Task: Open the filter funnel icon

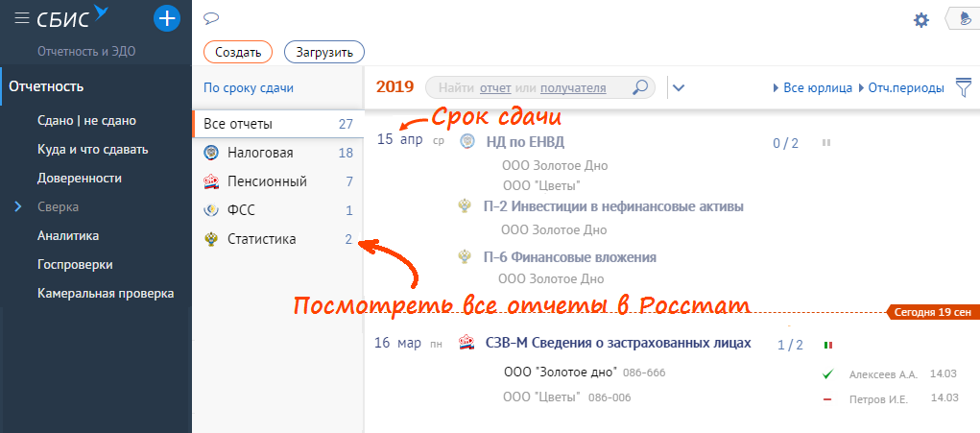Action: [x=963, y=87]
